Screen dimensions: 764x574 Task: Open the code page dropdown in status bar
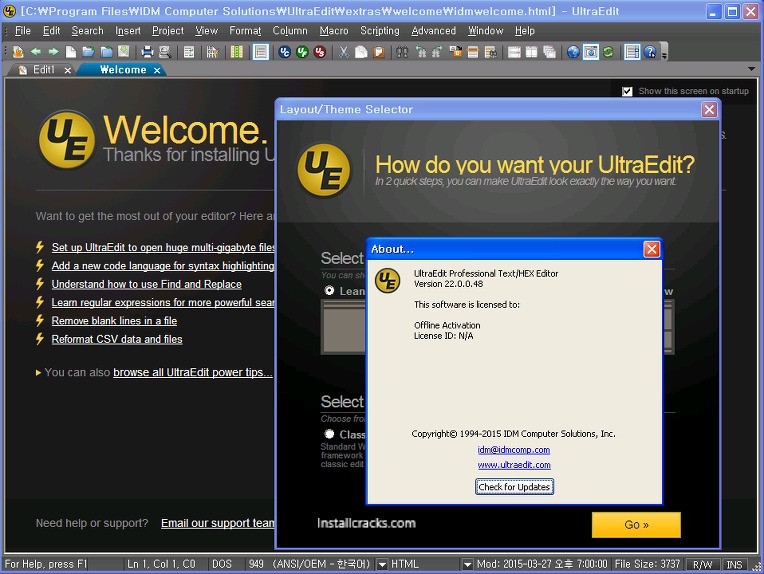(382, 564)
